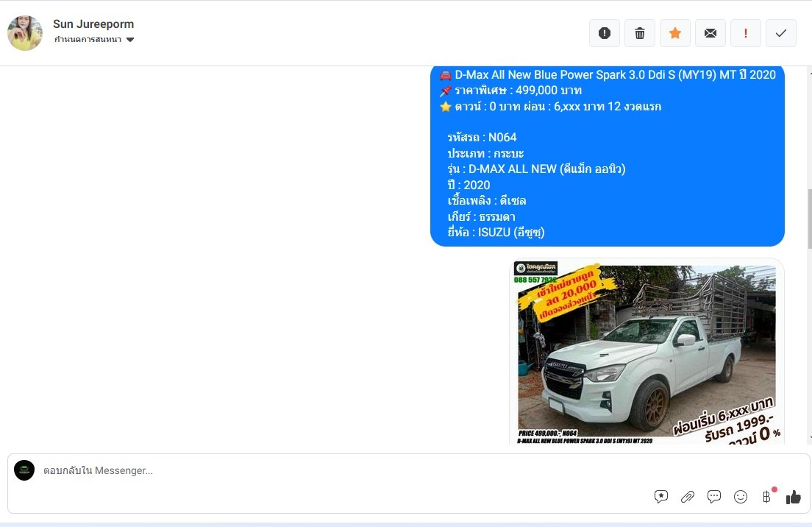Screen dimensions: 812x527
Task: Star this conversation as follow-up
Action: 674,33
